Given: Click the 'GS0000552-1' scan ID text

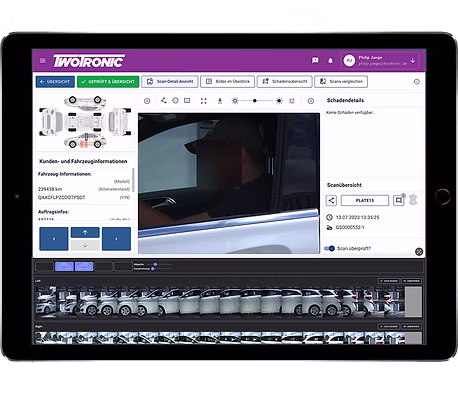Looking at the screenshot, I should (x=350, y=227).
